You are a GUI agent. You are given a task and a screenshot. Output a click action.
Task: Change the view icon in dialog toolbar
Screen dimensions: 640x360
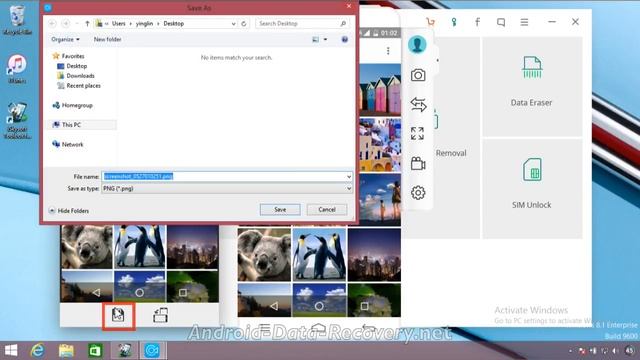(x=316, y=39)
